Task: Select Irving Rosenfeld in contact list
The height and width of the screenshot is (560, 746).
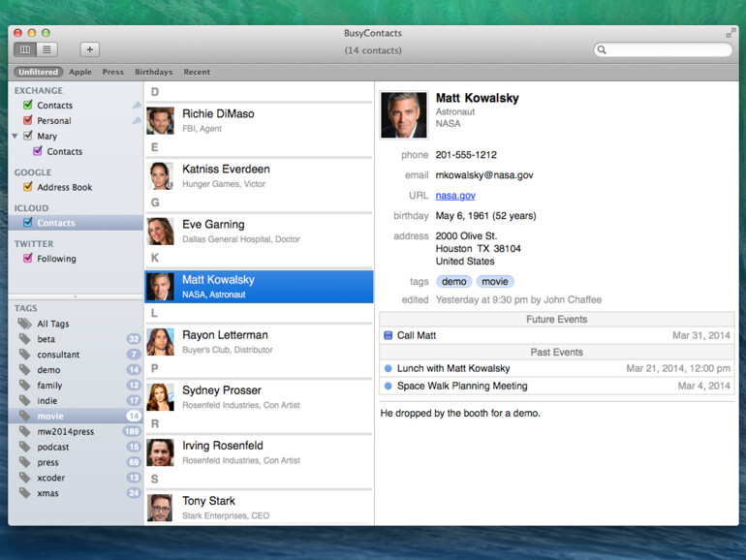Action: coord(259,452)
